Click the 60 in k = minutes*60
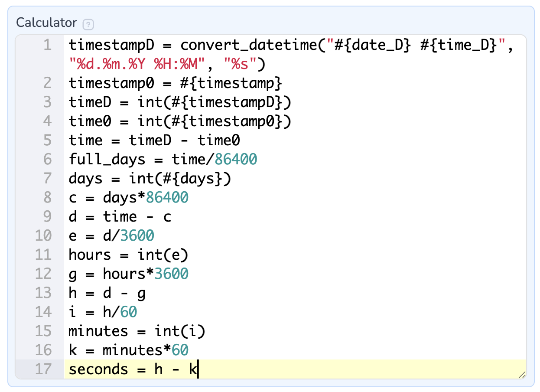 (180, 350)
